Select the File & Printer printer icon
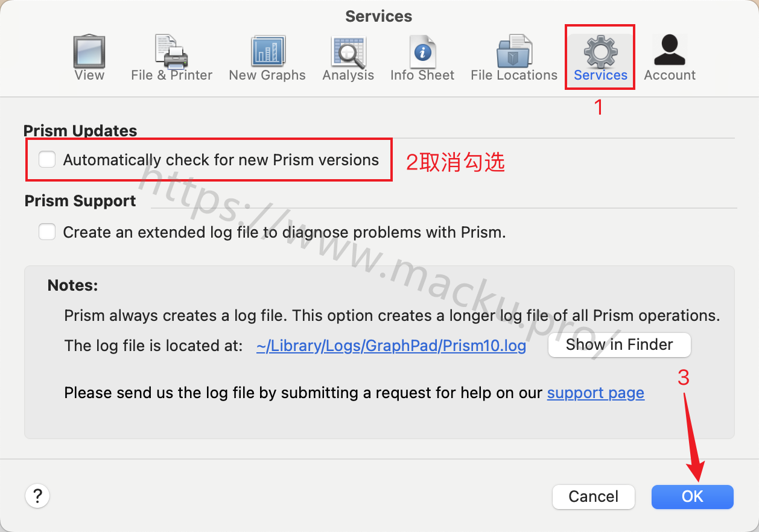This screenshot has width=759, height=532. [x=171, y=51]
